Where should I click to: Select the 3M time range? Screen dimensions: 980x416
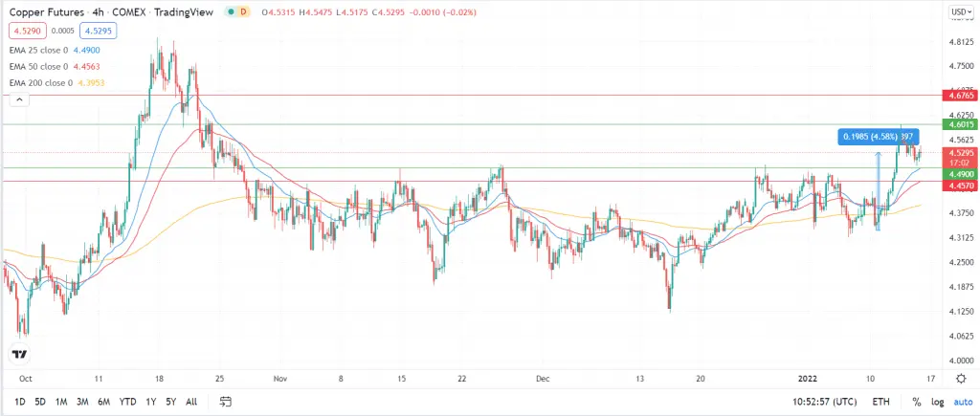[82, 402]
